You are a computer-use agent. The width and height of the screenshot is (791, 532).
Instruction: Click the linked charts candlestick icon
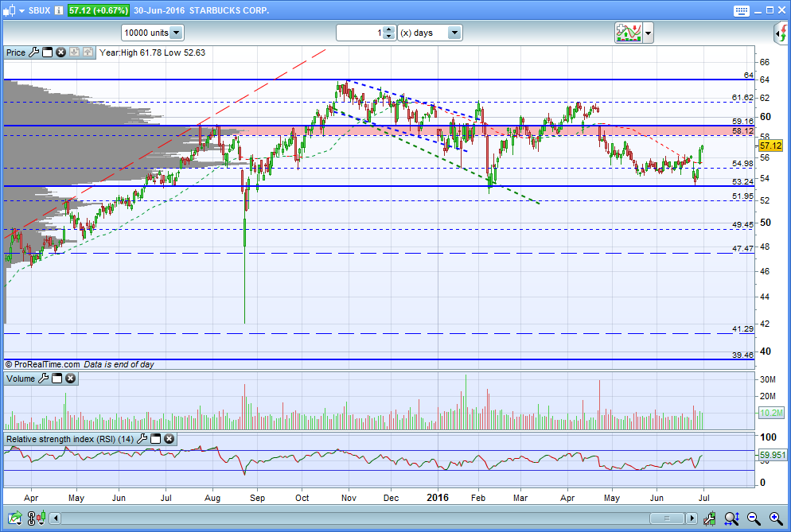point(37,518)
